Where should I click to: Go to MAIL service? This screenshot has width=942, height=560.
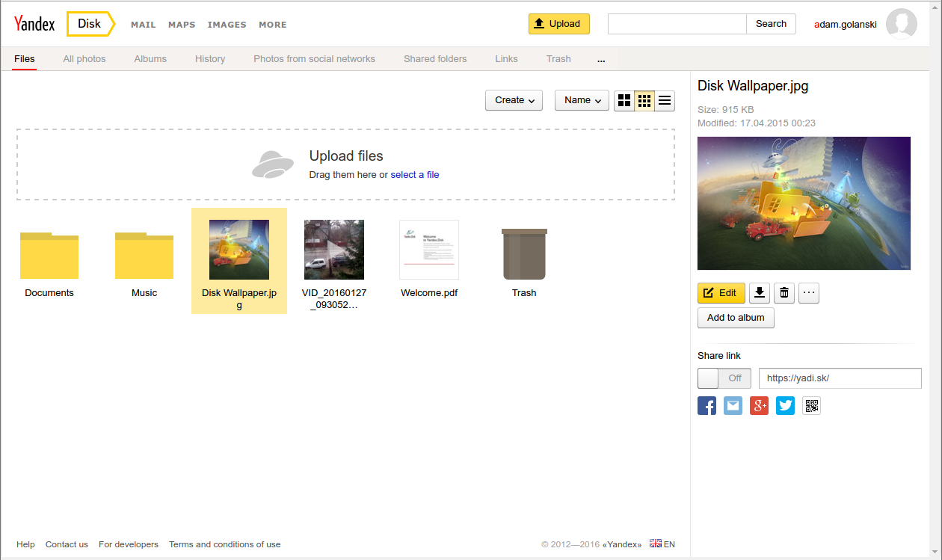coord(144,25)
